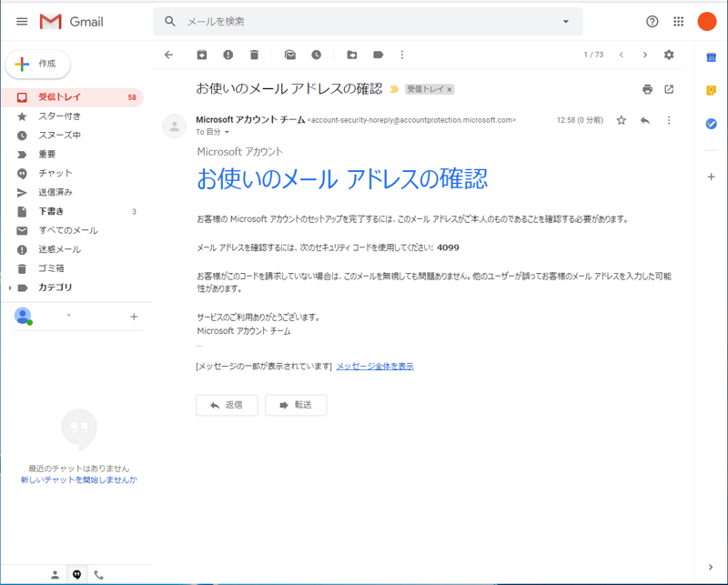The width and height of the screenshot is (728, 585).
Task: Click into the メールを検索 search field
Action: [369, 21]
